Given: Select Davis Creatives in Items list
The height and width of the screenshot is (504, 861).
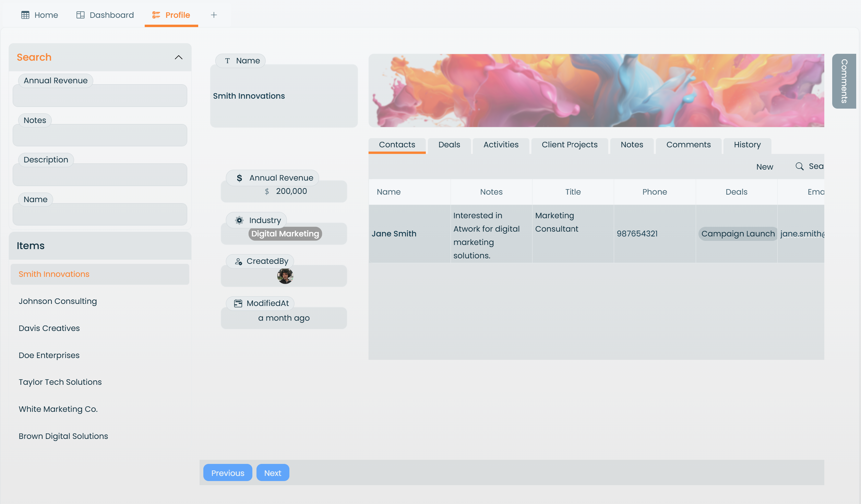Looking at the screenshot, I should point(100,328).
